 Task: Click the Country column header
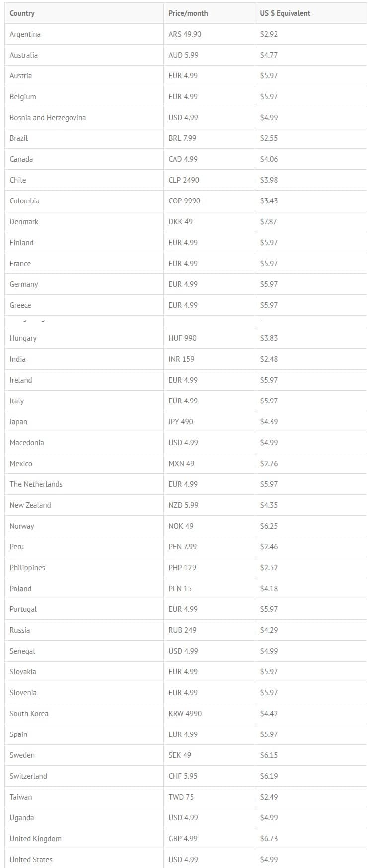[x=84, y=13]
